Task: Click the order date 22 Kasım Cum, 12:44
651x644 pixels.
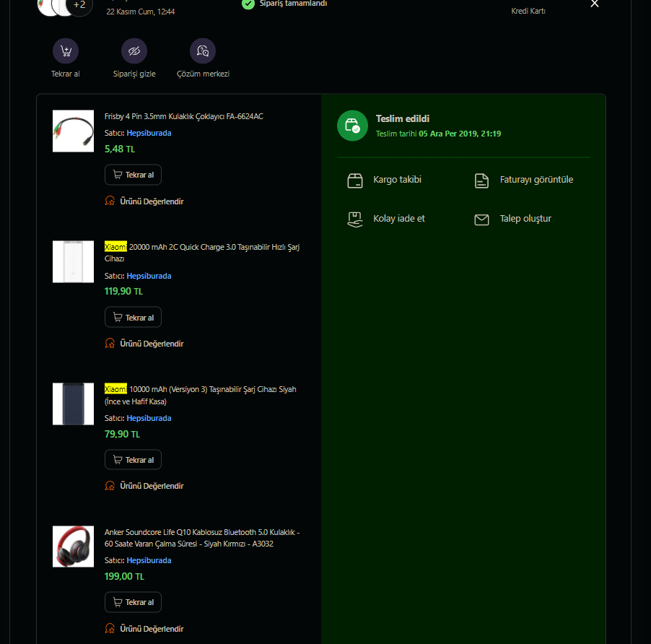Action: [x=140, y=12]
